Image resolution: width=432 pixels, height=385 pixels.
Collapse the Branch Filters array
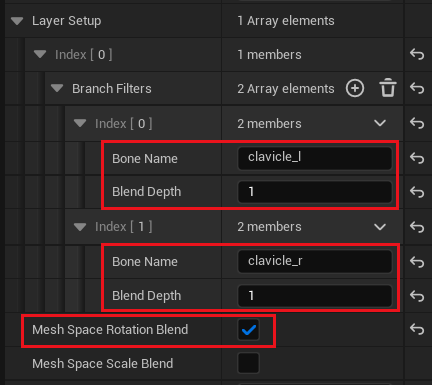click(57, 89)
